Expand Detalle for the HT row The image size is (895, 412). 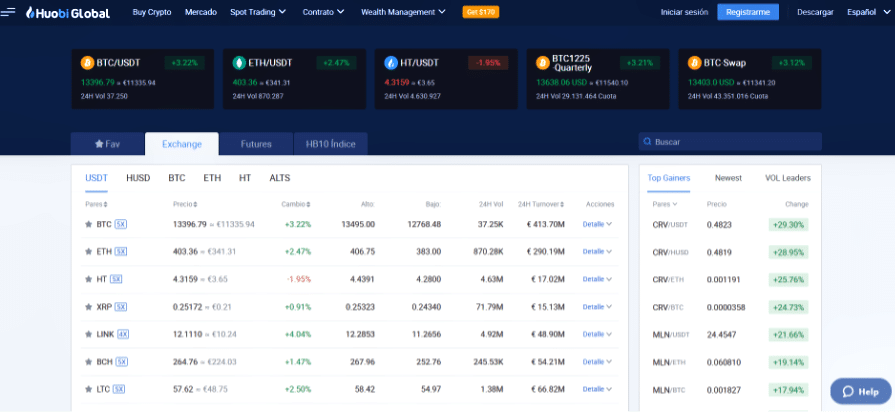click(x=597, y=279)
